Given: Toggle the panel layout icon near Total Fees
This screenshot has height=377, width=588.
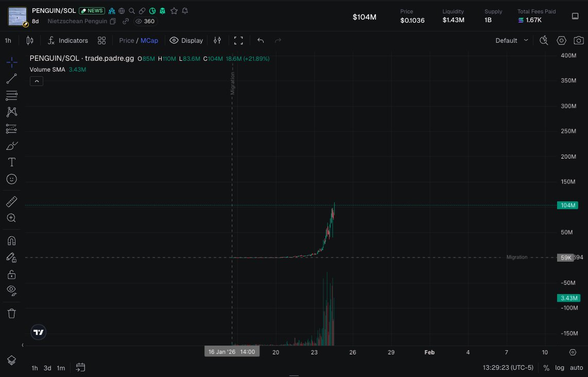Looking at the screenshot, I should pyautogui.click(x=575, y=16).
